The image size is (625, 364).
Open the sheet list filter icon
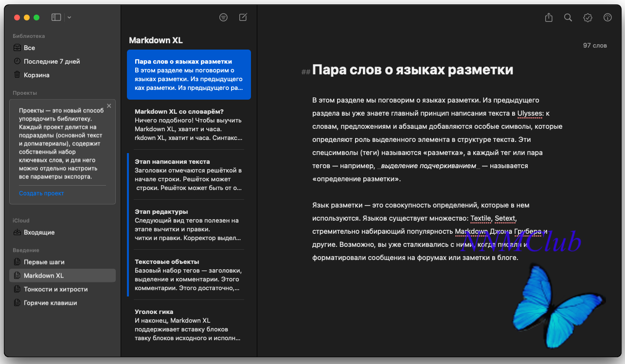(223, 17)
